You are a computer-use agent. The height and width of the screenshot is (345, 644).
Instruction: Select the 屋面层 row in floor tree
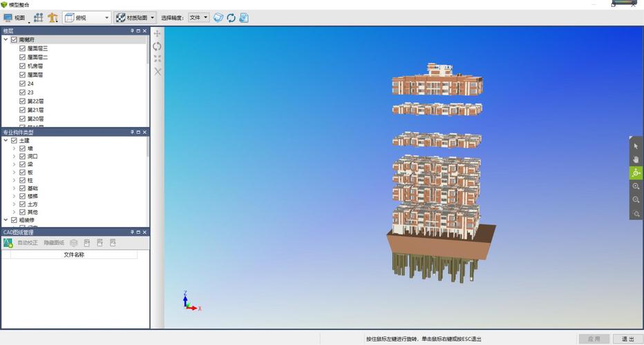35,75
